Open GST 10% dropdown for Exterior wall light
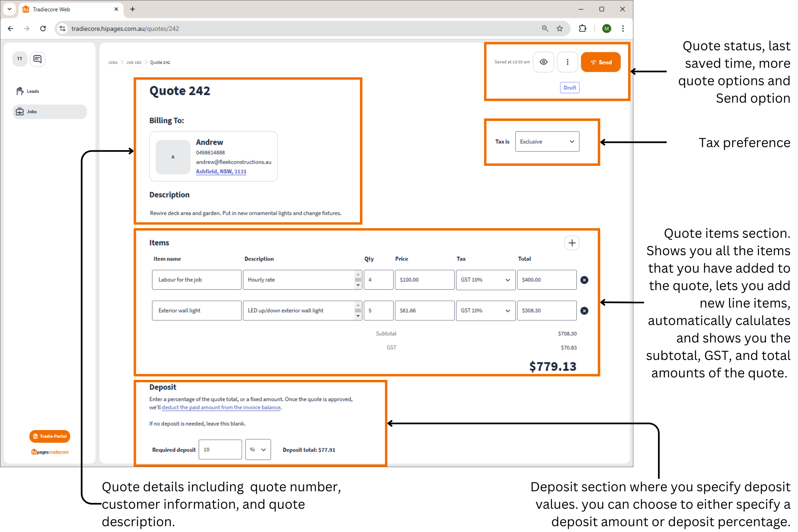798x532 pixels. click(485, 311)
